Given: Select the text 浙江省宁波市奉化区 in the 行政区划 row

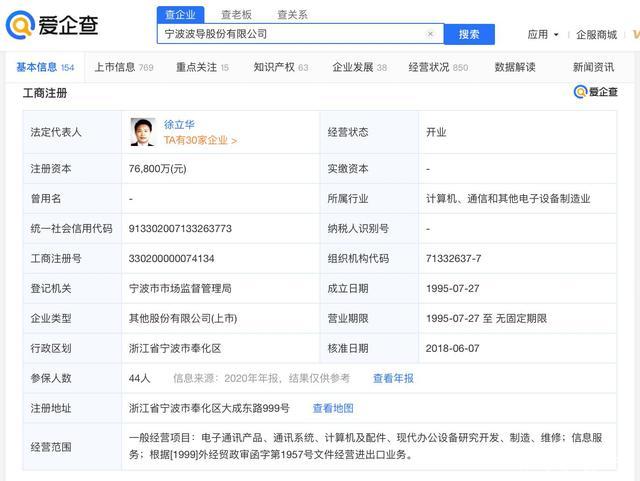Looking at the screenshot, I should click(x=175, y=348).
